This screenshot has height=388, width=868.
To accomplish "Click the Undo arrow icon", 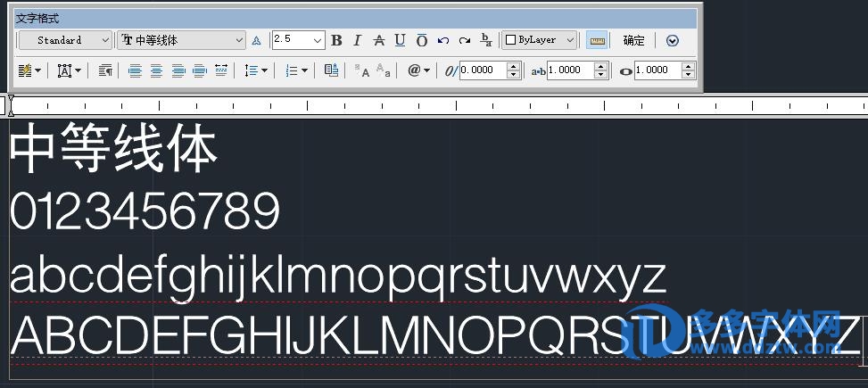I will (x=443, y=40).
